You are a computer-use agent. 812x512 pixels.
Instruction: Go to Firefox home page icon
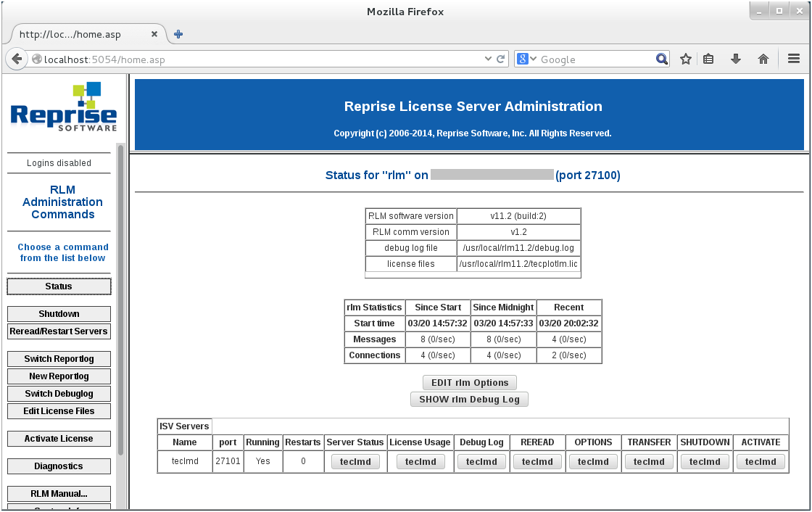point(763,59)
